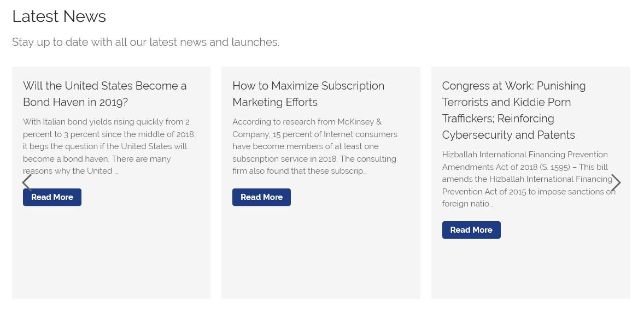Open Read More for Bond Haven article
Viewport: 644px width, 319px height.
(x=52, y=197)
